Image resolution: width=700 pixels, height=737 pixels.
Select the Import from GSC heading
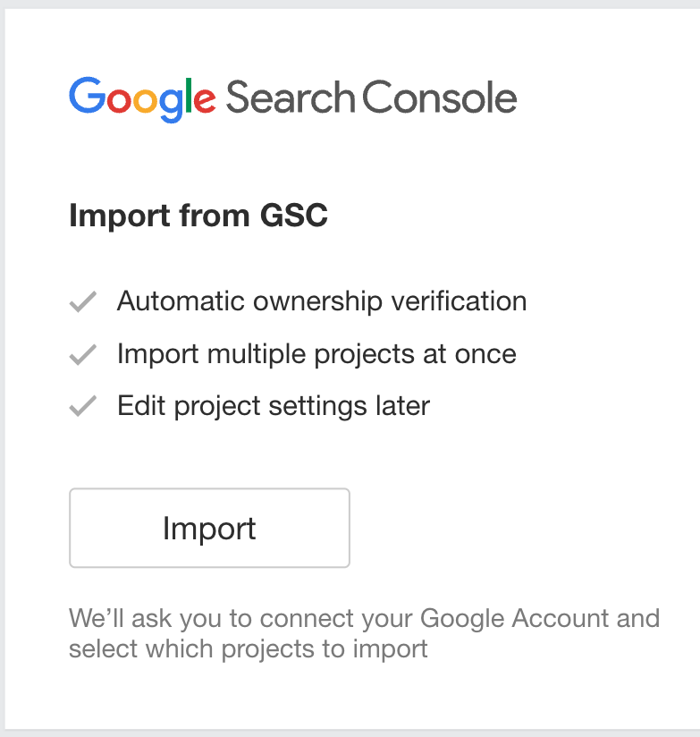click(198, 216)
